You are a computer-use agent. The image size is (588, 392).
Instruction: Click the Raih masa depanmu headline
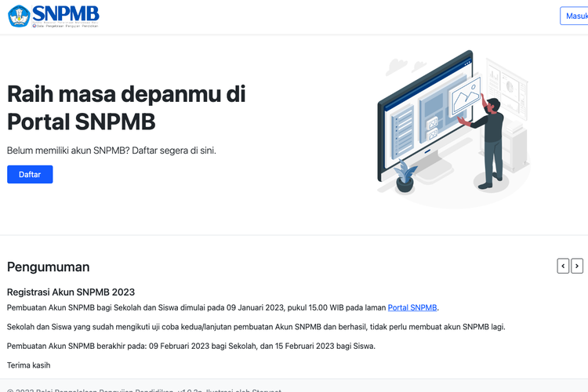(x=126, y=107)
